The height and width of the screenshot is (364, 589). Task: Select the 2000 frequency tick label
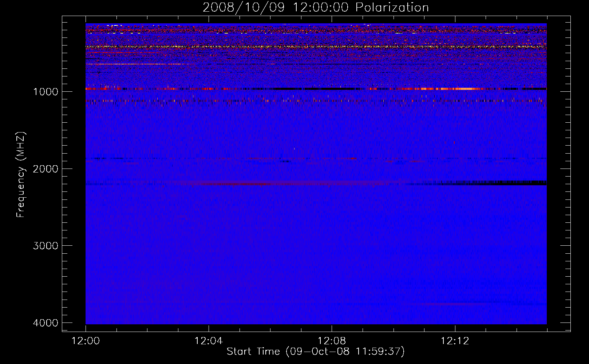[x=46, y=169]
